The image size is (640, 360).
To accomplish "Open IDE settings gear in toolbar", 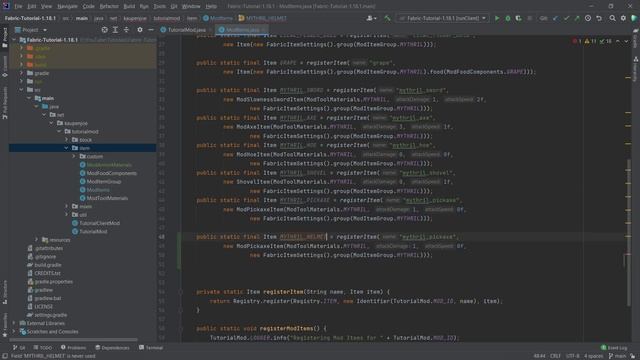I will (623, 18).
